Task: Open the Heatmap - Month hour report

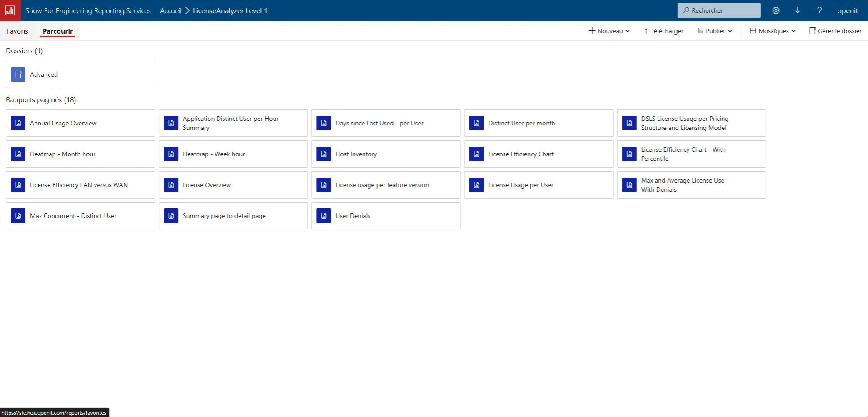Action: coord(63,154)
